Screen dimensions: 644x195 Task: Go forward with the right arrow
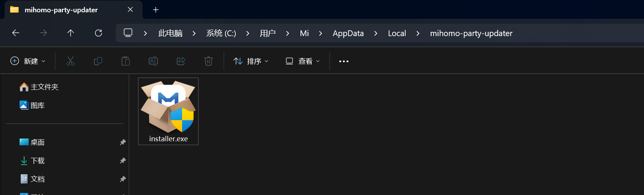click(x=43, y=33)
